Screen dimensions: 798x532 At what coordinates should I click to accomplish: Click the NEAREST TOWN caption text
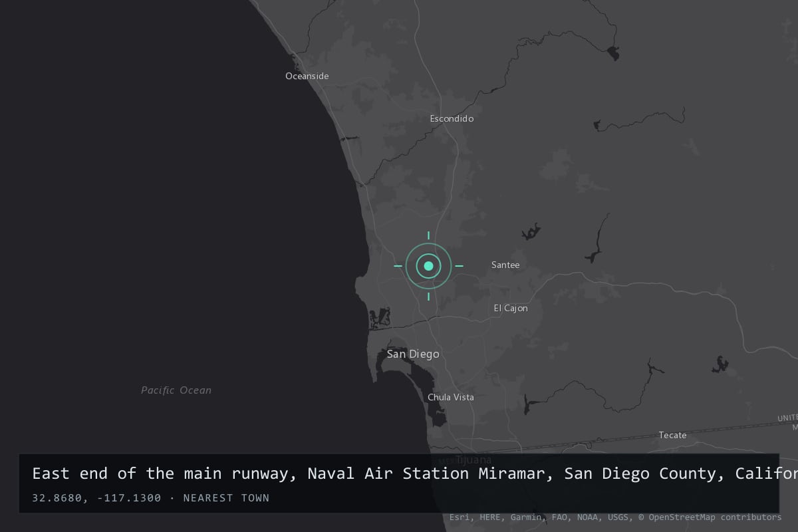(226, 497)
